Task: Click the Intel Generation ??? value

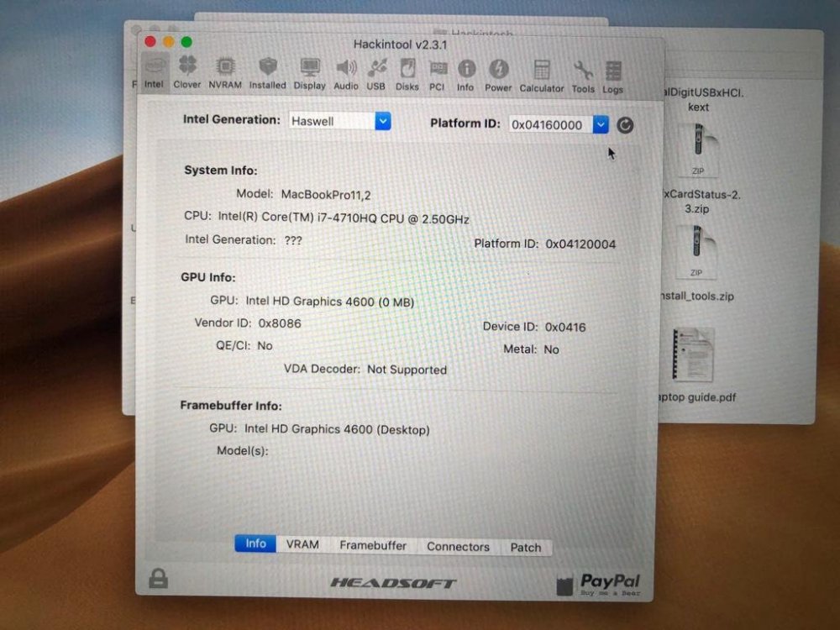Action: coord(293,240)
